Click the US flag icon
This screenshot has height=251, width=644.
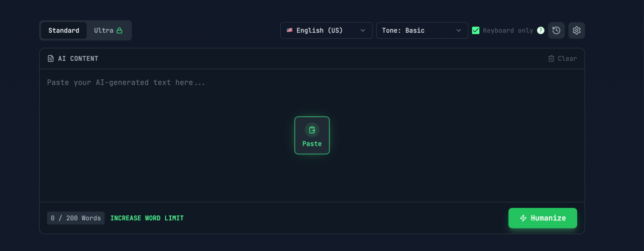click(289, 31)
